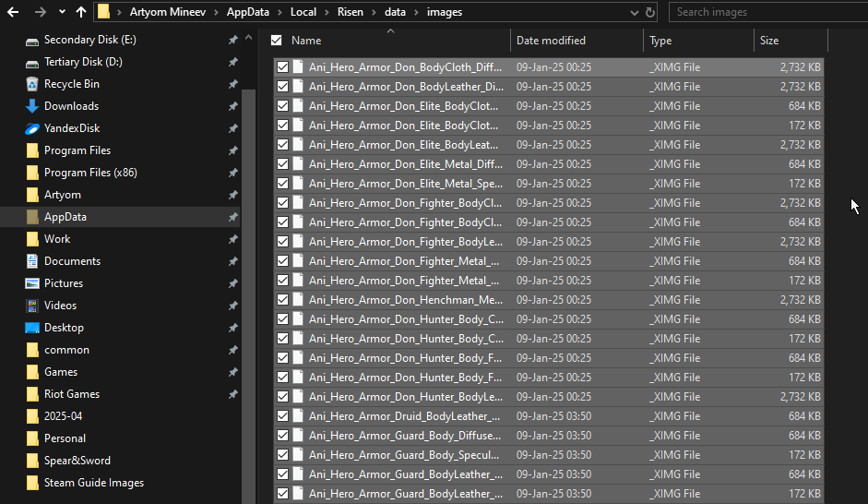Expand chevron after Local in path
868x504 pixels.
(327, 12)
